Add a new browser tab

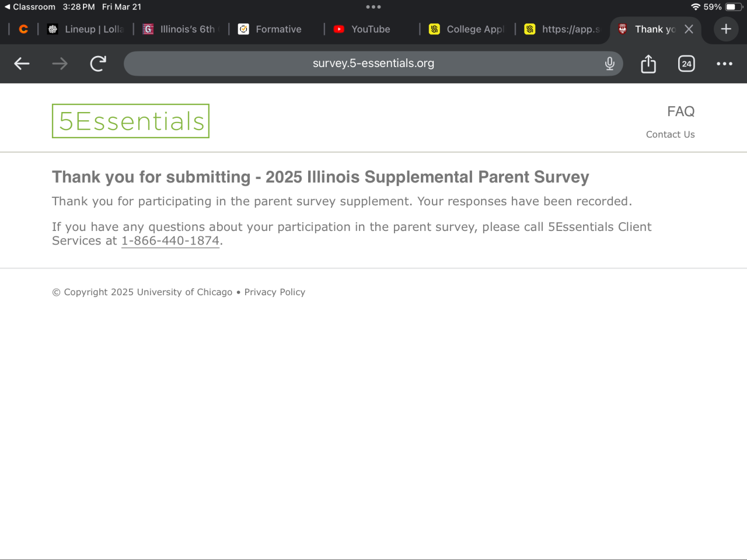tap(726, 29)
